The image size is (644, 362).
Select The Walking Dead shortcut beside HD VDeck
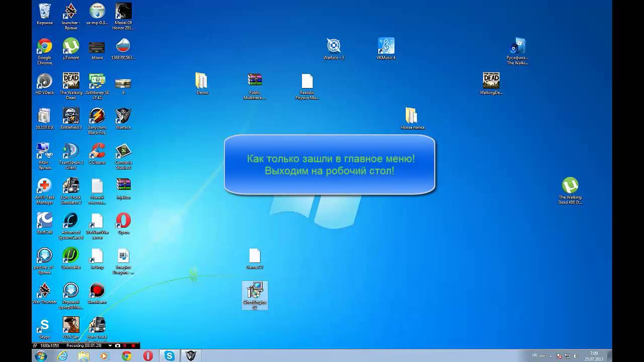click(x=71, y=86)
